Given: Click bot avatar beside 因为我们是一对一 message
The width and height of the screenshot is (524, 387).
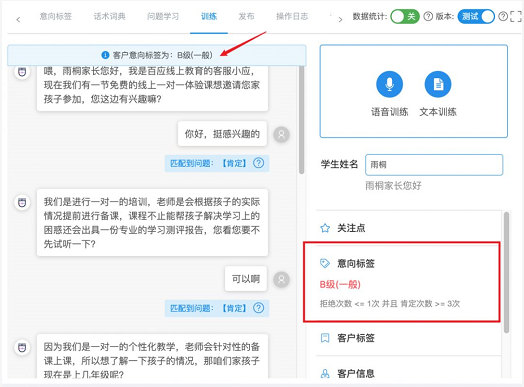Looking at the screenshot, I should [x=22, y=347].
